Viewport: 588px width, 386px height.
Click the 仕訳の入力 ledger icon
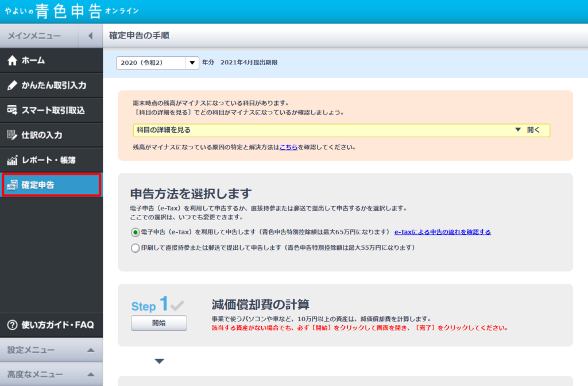[x=13, y=135]
